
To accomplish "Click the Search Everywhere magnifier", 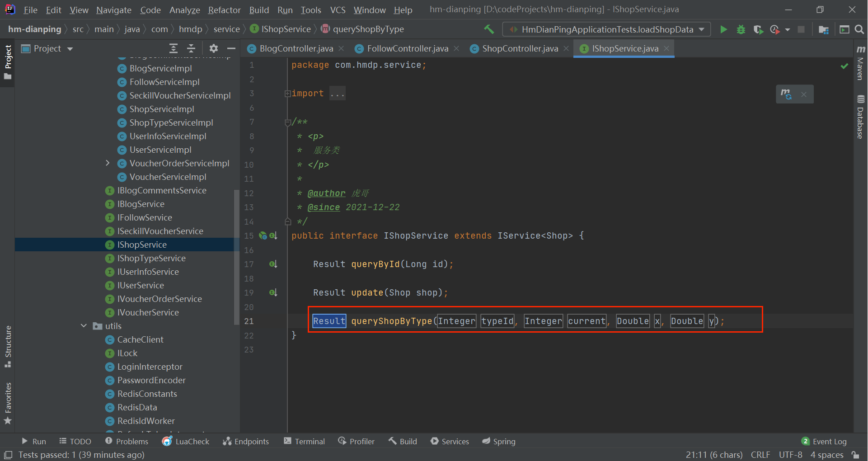I will [859, 29].
